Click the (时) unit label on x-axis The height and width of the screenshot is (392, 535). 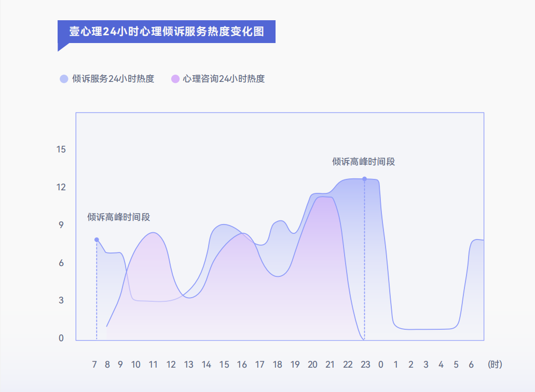pyautogui.click(x=495, y=365)
